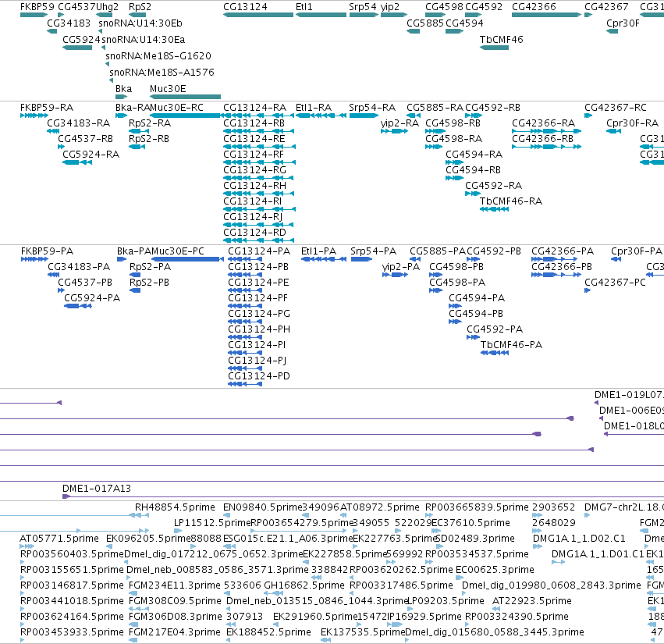This screenshot has height=644, width=664.
Task: Open EST label AT05771.5prime
Action: (59, 539)
